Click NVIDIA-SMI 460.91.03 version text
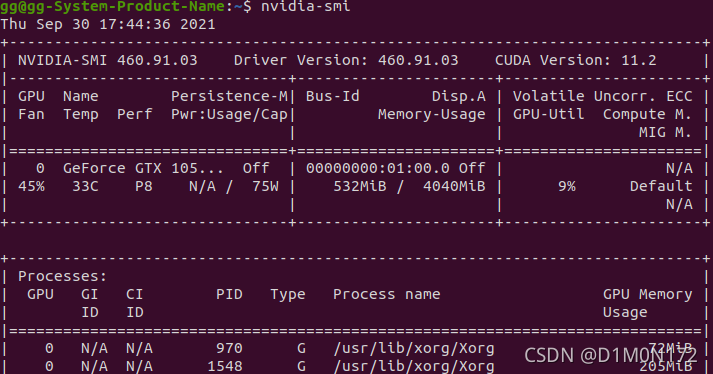 point(108,60)
